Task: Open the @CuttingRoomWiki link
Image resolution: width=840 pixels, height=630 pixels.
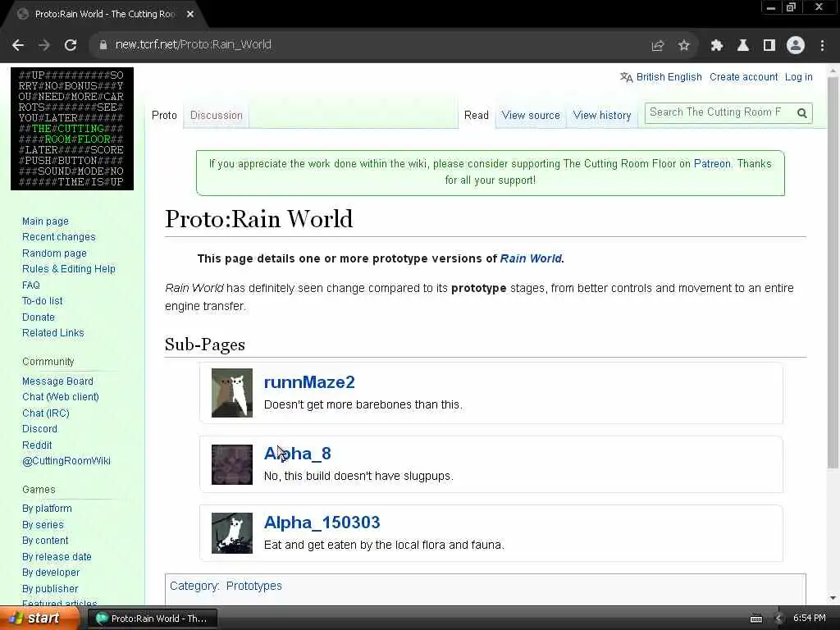Action: pos(66,461)
